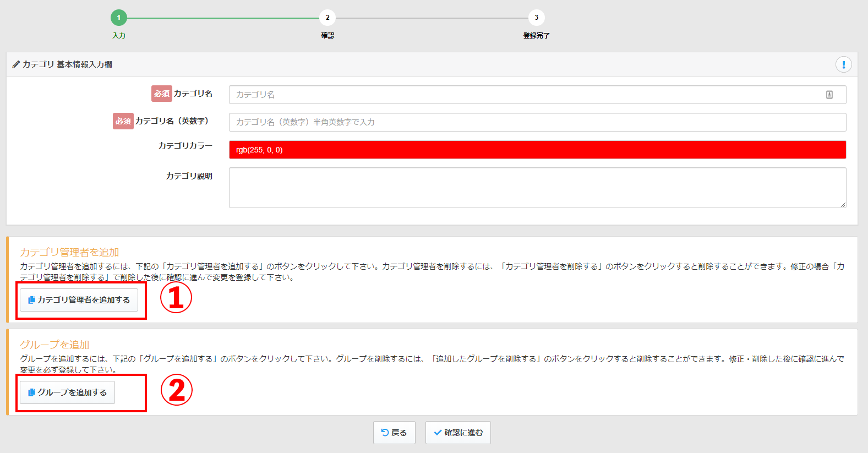
Task: Go back with the 戻る button
Action: 394,433
